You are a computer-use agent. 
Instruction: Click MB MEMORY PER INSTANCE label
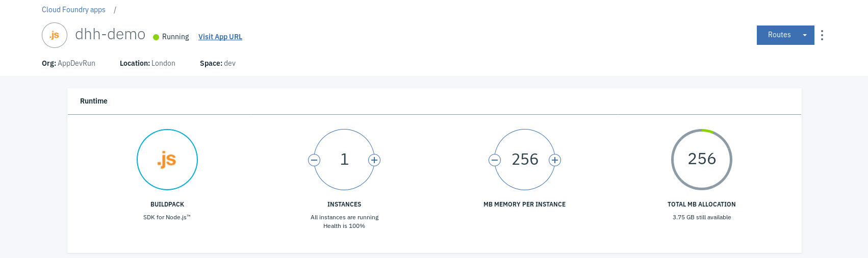coord(524,204)
